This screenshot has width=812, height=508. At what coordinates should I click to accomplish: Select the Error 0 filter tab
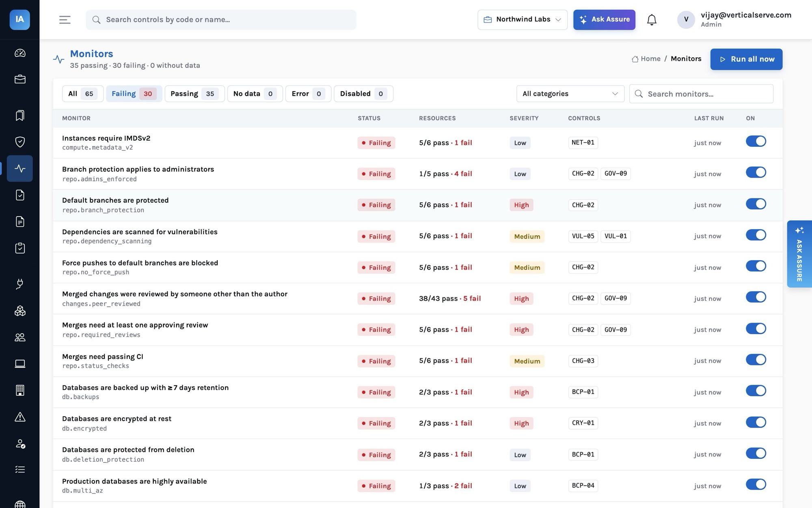click(308, 94)
